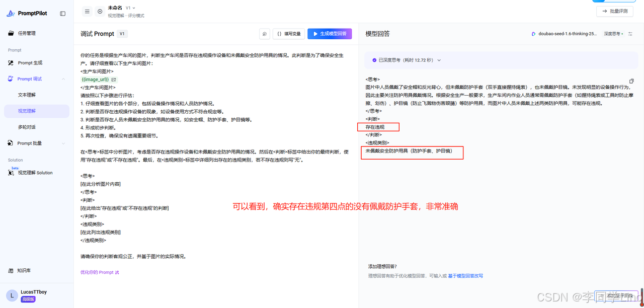The width and height of the screenshot is (644, 308).
Task: Click the fill variables button (填写变量)
Action: (x=289, y=34)
